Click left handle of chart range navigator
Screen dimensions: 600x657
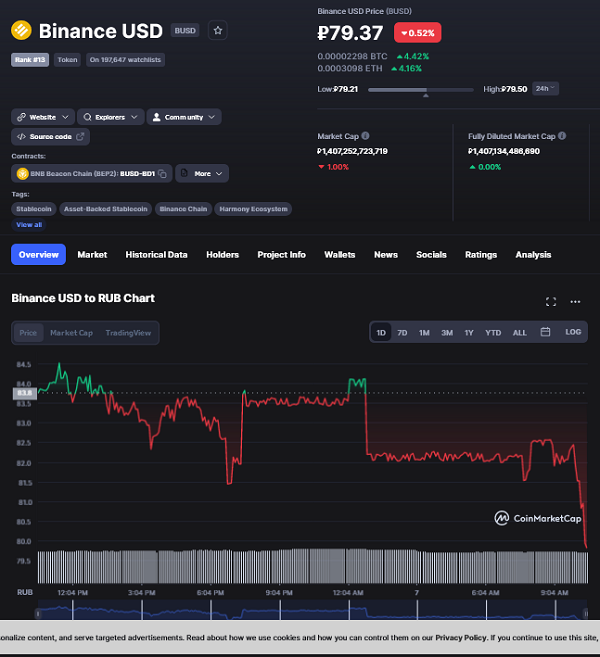38,613
